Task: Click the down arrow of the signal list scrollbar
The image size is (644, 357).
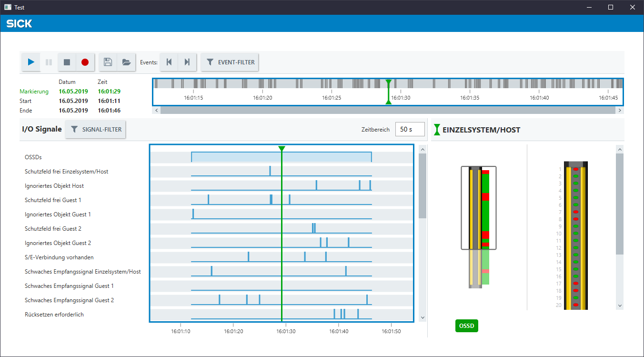Action: coord(423,317)
